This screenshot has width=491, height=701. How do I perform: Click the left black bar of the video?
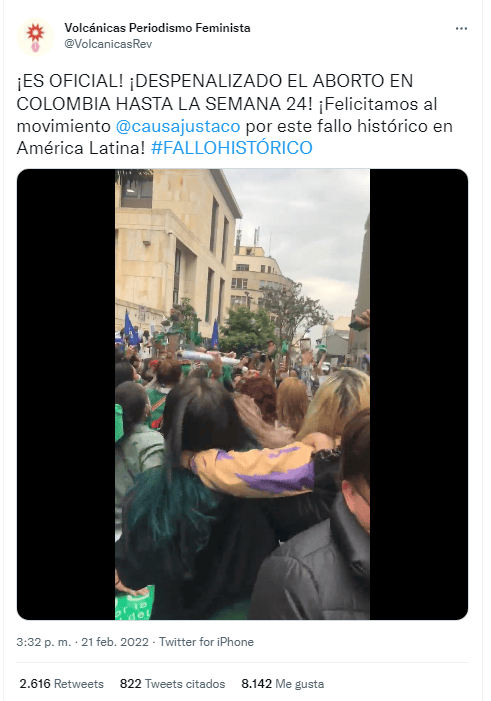click(66, 394)
